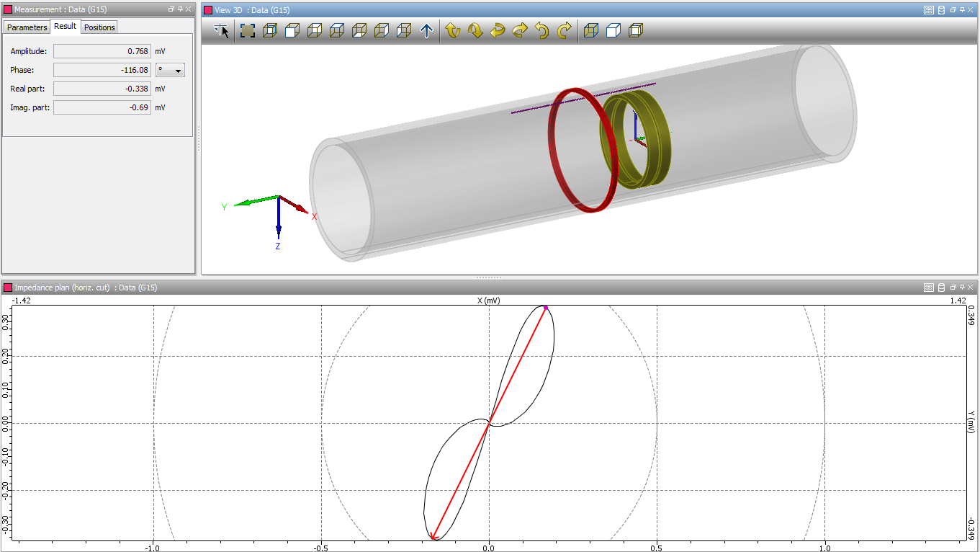The height and width of the screenshot is (552, 980).
Task: Click the Y (mV) axis label
Action: [971, 423]
